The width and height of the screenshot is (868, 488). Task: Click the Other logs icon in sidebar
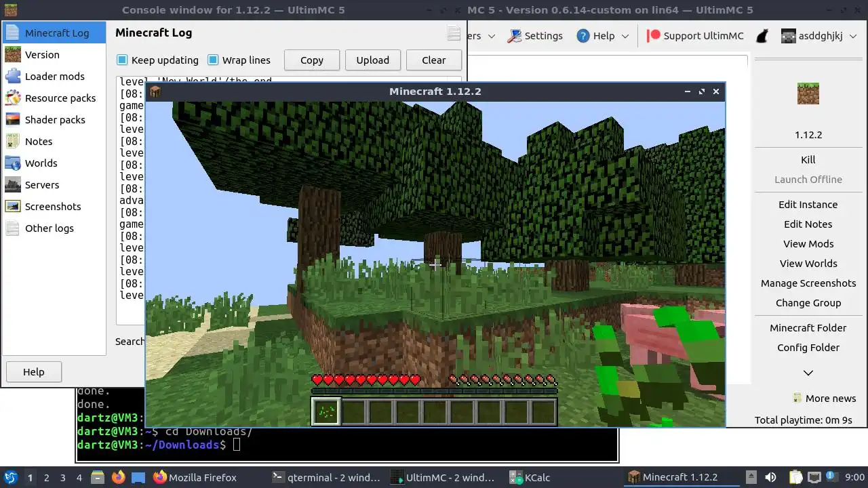click(13, 228)
